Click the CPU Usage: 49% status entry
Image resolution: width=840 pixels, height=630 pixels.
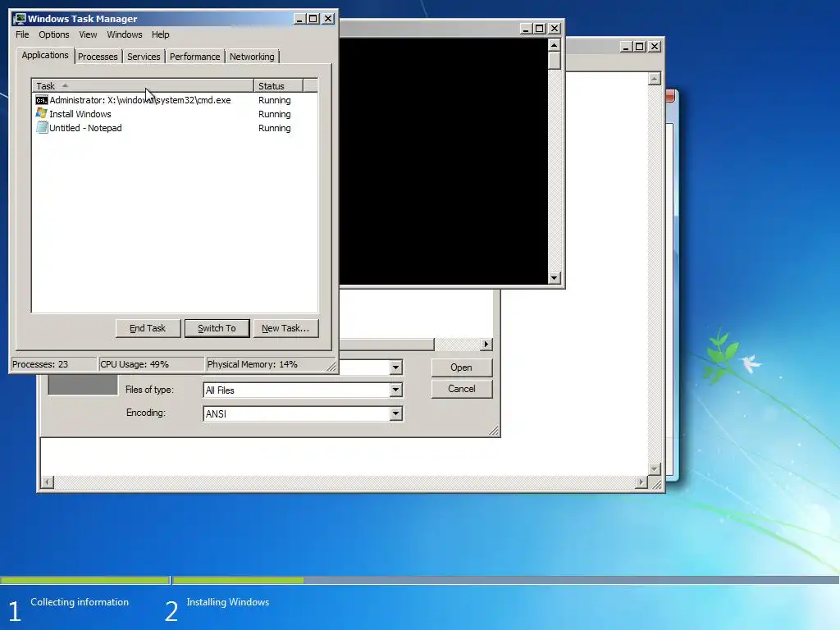coord(152,364)
